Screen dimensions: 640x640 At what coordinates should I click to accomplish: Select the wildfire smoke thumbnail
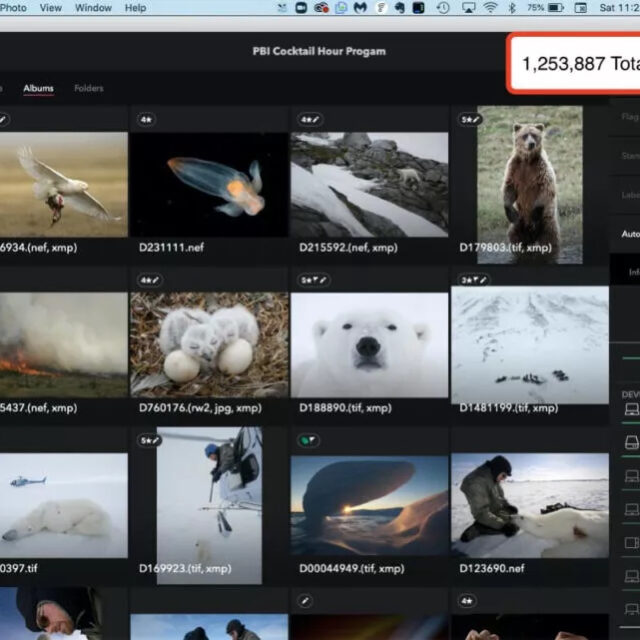point(64,345)
